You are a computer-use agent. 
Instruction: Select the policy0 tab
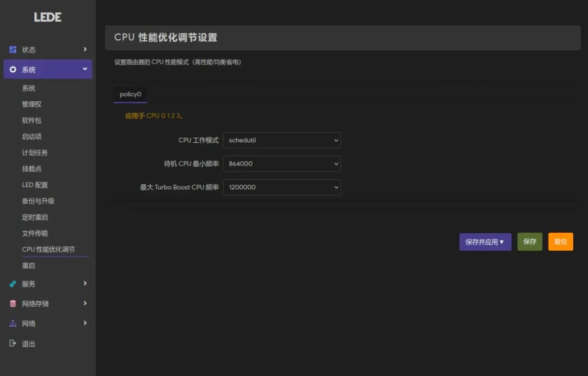[130, 95]
